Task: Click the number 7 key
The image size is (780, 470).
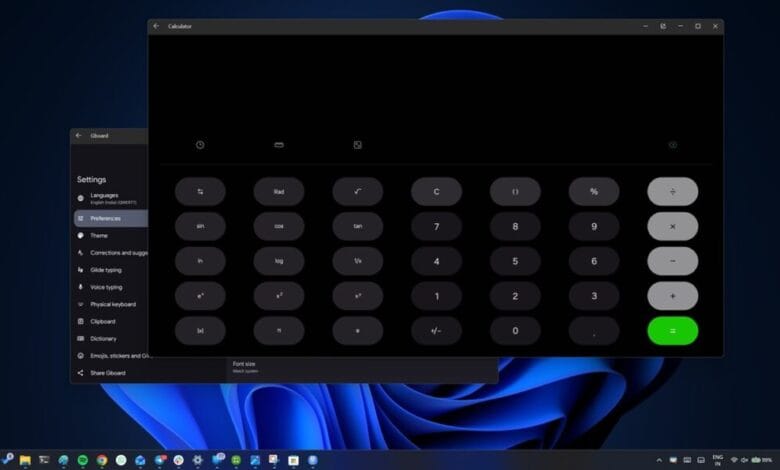Action: [436, 226]
